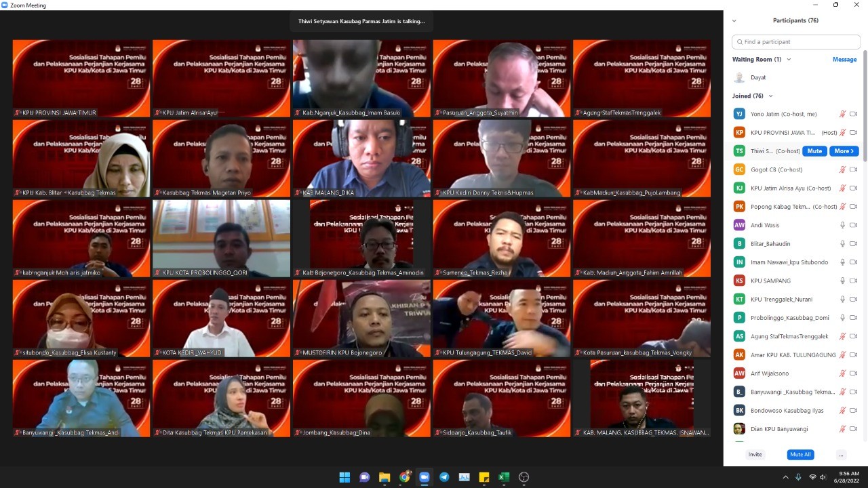The image size is (868, 488).
Task: Toggle mic of Probolinggo_Kasubbag_Domi
Action: (x=842, y=318)
